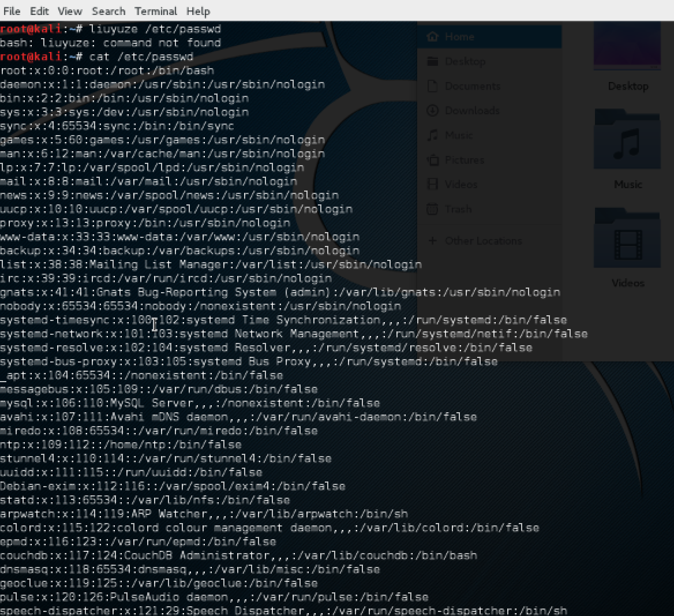Click the MySQL Server line

tap(190, 403)
